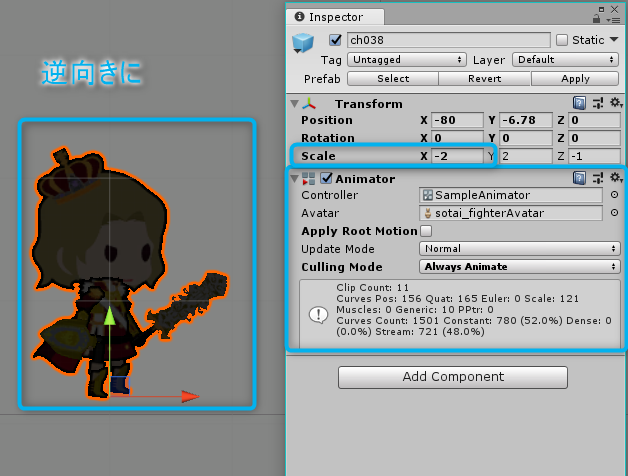Click the Animator component icon
This screenshot has width=628, height=476.
[308, 179]
